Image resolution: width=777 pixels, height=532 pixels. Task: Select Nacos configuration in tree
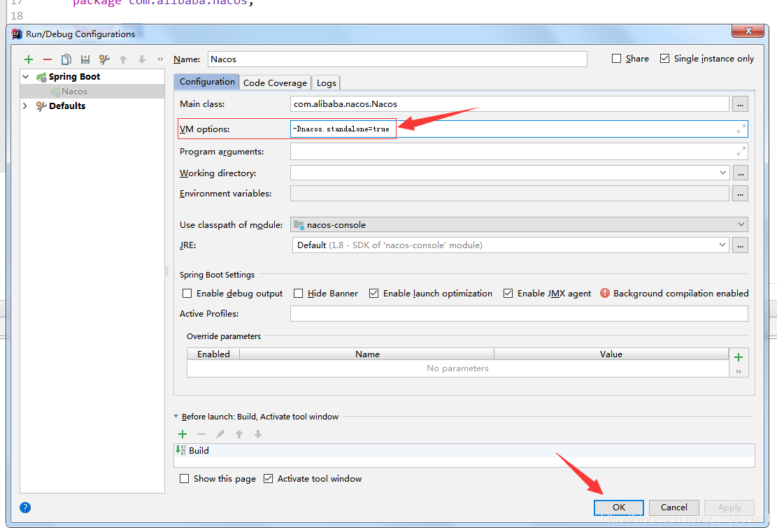pos(92,91)
